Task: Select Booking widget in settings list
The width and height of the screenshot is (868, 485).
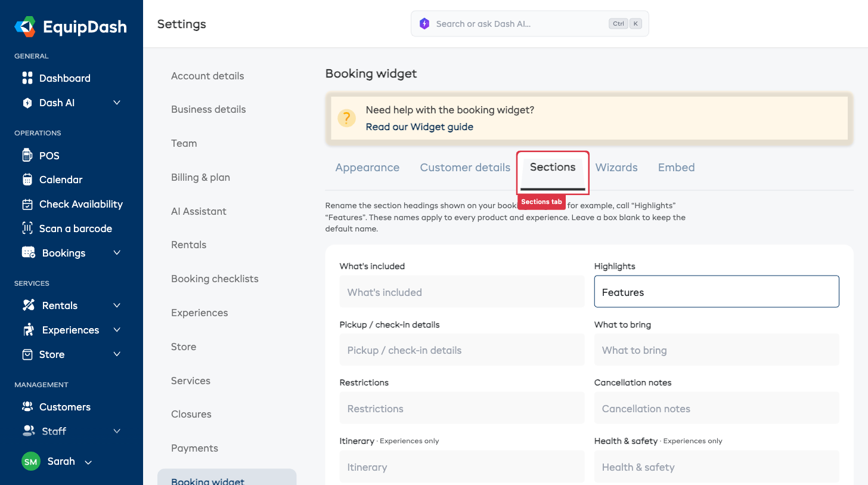Action: [227, 477]
